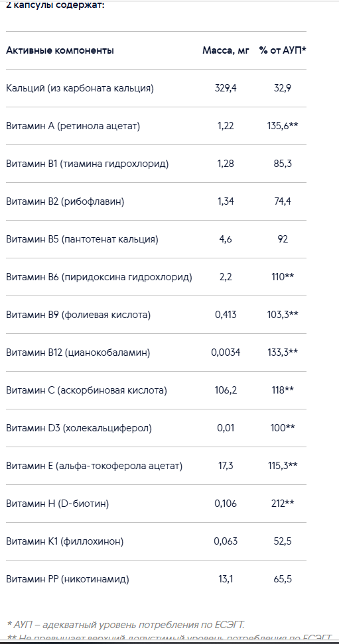The height and width of the screenshot is (644, 339).
Task: Click Витамин A (ретинола ацетат) text
Action: point(73,126)
